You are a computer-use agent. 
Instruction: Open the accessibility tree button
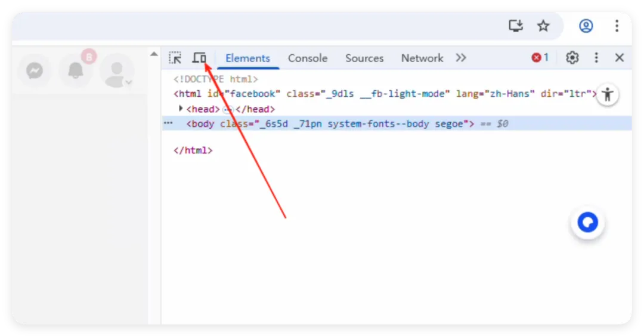[608, 94]
